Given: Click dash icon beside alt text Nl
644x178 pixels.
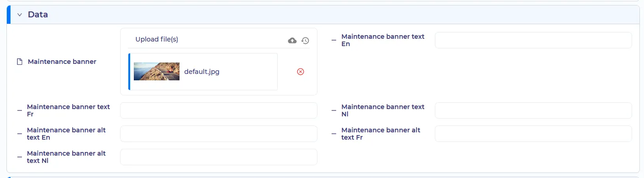Looking at the screenshot, I should pyautogui.click(x=20, y=157).
